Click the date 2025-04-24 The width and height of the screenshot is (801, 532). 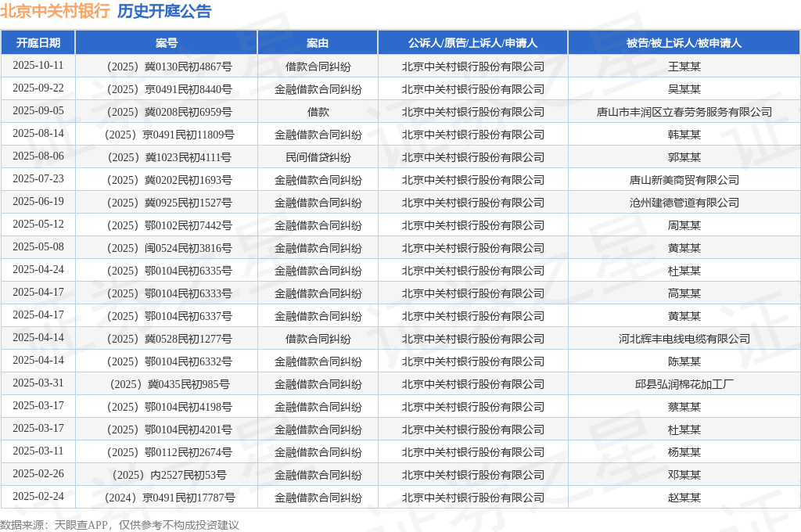pos(38,269)
